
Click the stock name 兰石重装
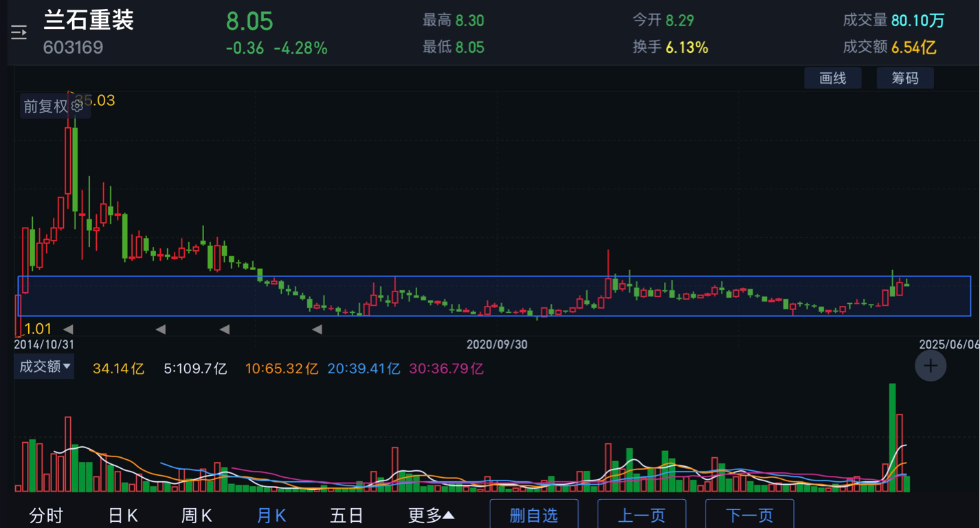[89, 20]
